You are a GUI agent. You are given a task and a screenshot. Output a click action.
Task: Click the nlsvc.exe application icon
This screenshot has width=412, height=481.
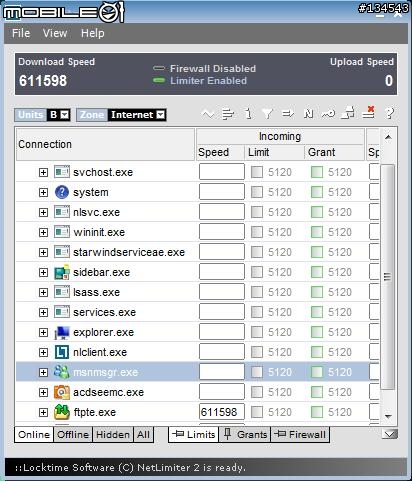coord(62,212)
